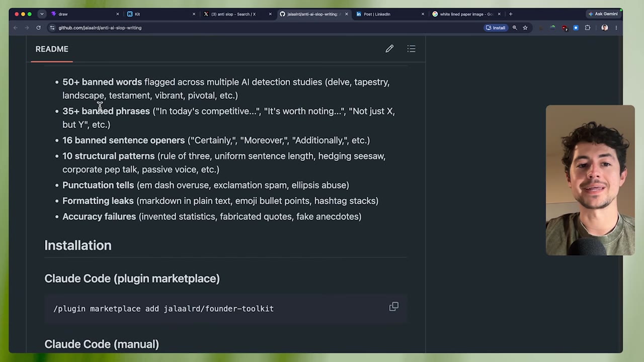Bookmark this page with the star icon
644x362 pixels.
pos(525,28)
